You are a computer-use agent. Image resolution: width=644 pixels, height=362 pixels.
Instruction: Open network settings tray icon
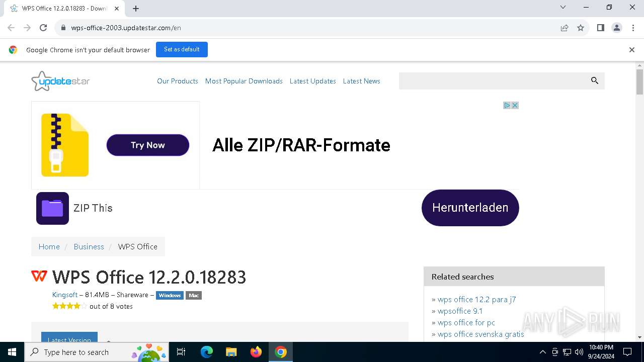[x=567, y=352]
